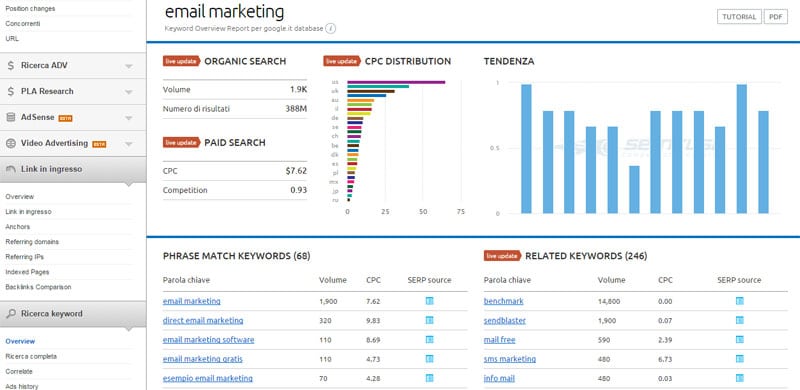Expand the PLA Research section arrow
800x390 pixels.
129,92
